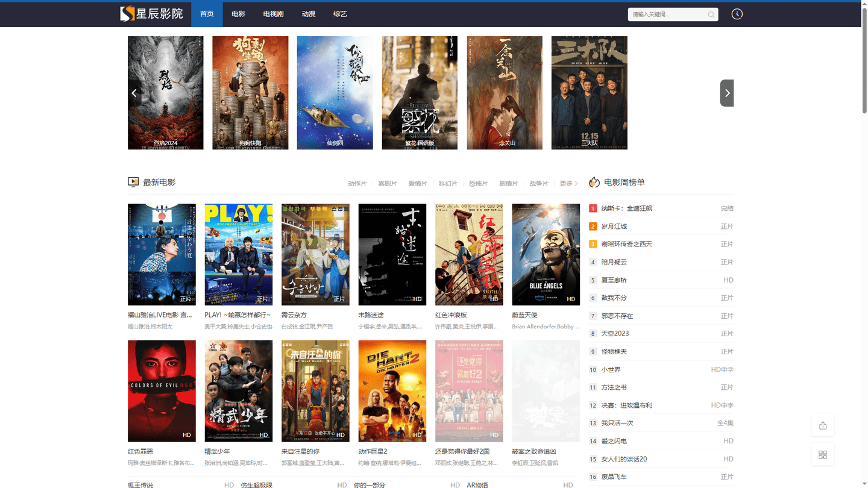Show previous carousel slide arrow
868x488 pixels.
point(134,93)
